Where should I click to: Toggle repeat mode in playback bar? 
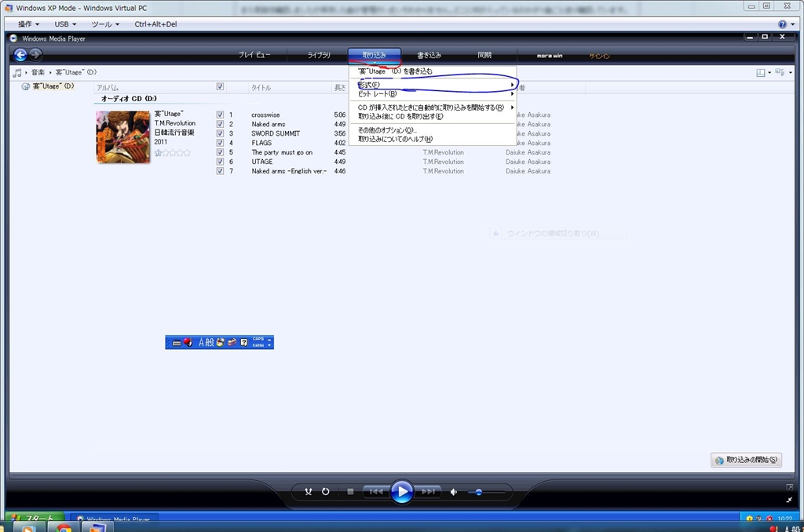pyautogui.click(x=326, y=491)
